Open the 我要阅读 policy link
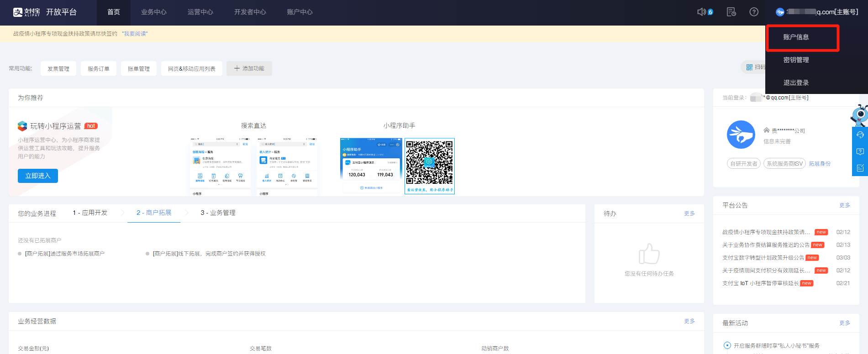The image size is (868, 354). (x=135, y=34)
